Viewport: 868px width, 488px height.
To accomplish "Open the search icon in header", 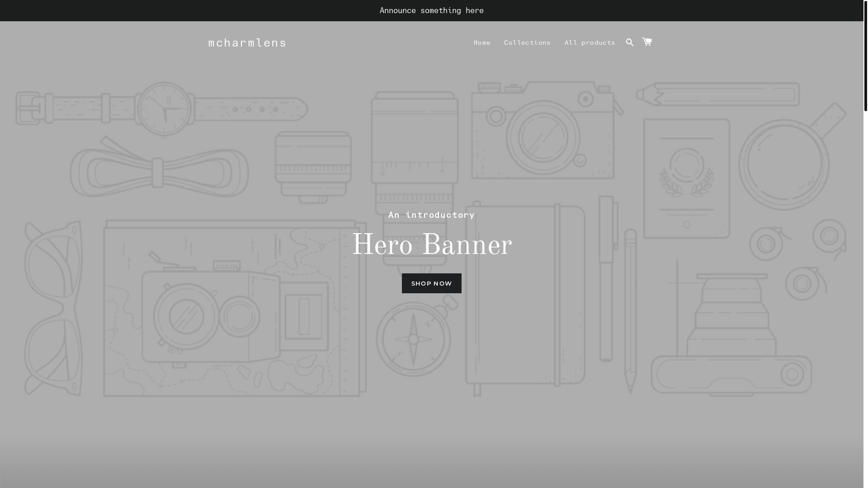I will (630, 42).
